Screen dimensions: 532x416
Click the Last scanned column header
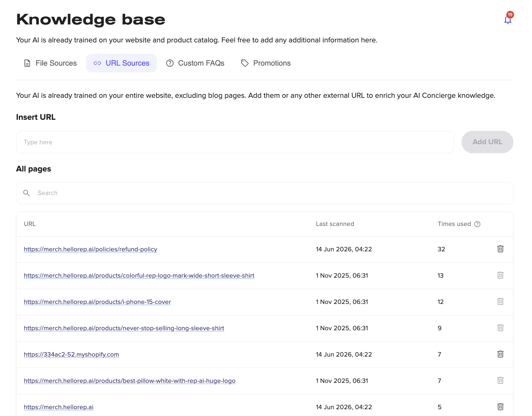(x=335, y=224)
